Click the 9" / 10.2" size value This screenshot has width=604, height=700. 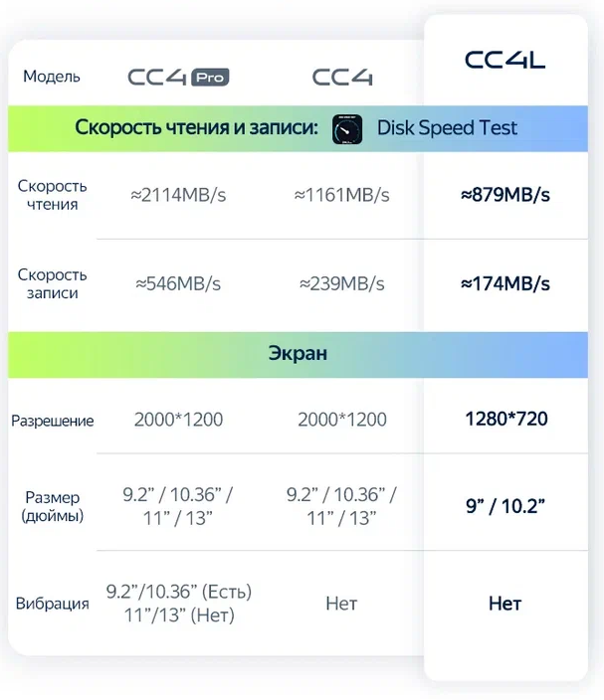pyautogui.click(x=505, y=506)
